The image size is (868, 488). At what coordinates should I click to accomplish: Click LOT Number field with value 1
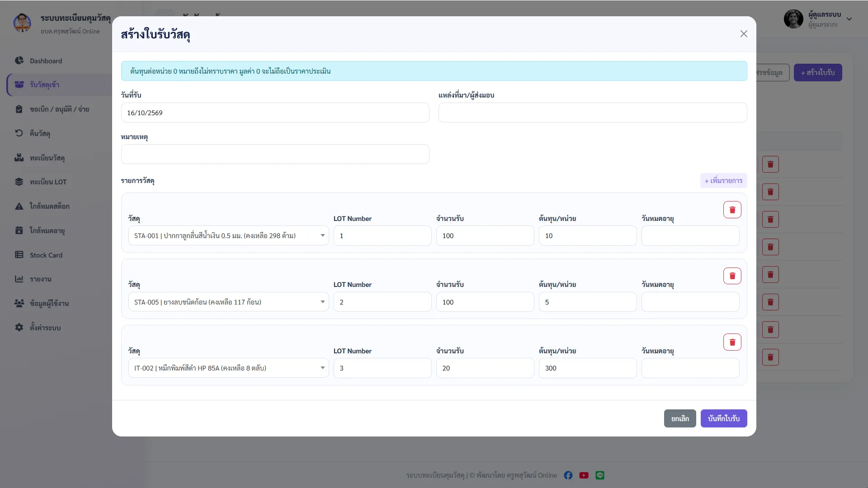tap(382, 236)
